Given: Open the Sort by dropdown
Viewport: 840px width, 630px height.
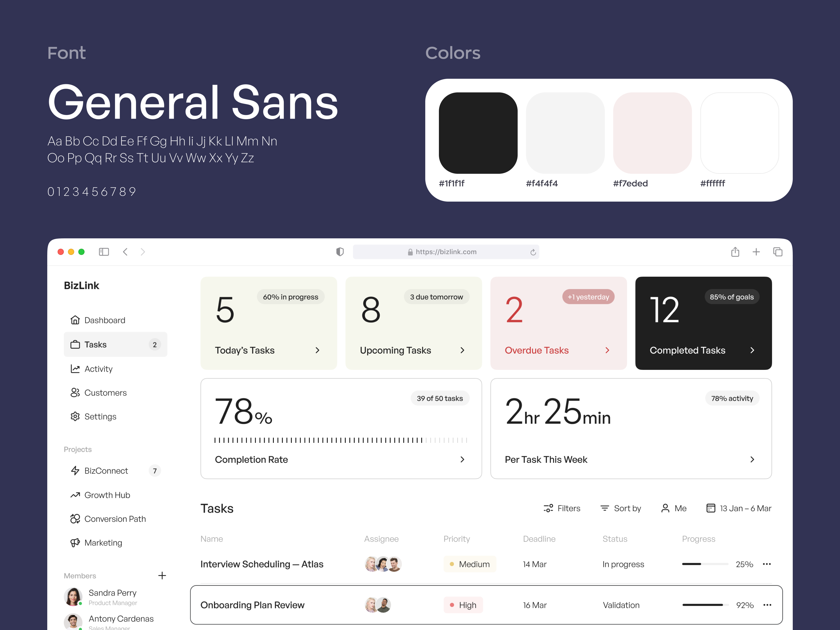Looking at the screenshot, I should coord(621,508).
